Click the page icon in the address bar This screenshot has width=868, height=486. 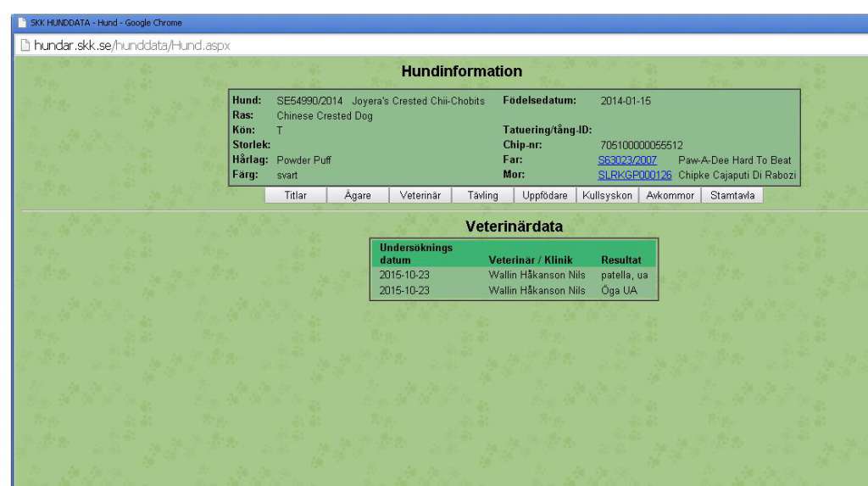[25, 45]
